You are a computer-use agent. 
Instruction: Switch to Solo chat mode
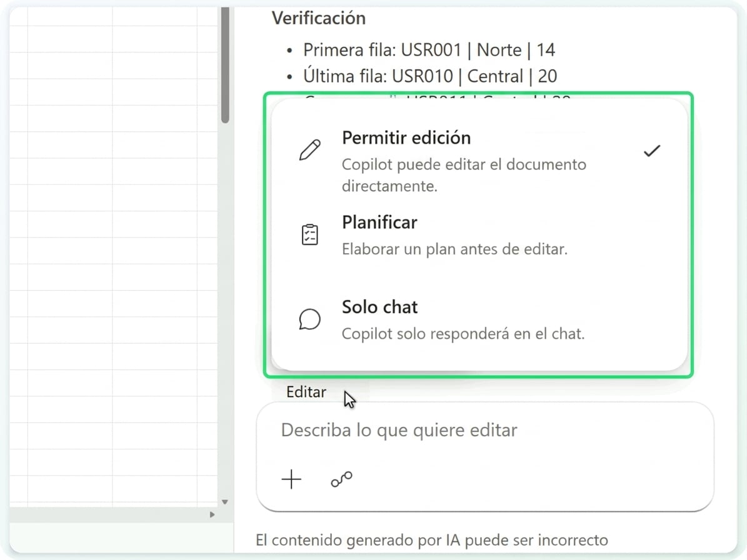[x=479, y=319]
